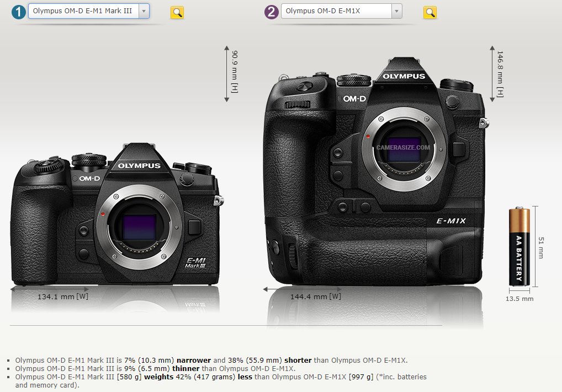This screenshot has height=392, width=562.
Task: Click the bold word 'shorter' in comparison
Action: [x=298, y=361]
